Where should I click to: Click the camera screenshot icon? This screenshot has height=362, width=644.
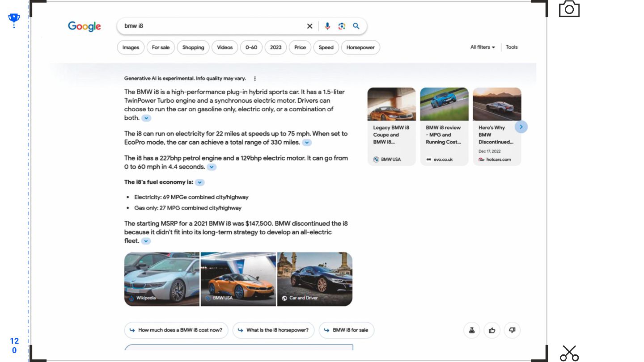point(569,9)
